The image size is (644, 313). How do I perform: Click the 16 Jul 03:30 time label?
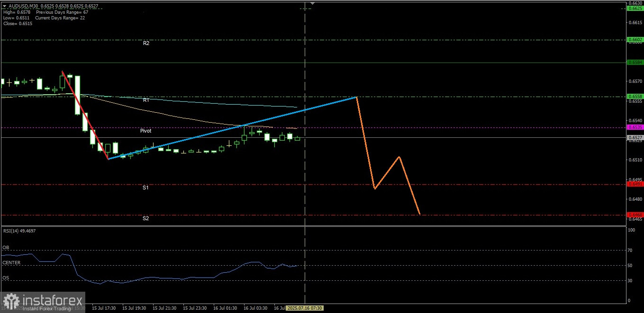coord(255,308)
